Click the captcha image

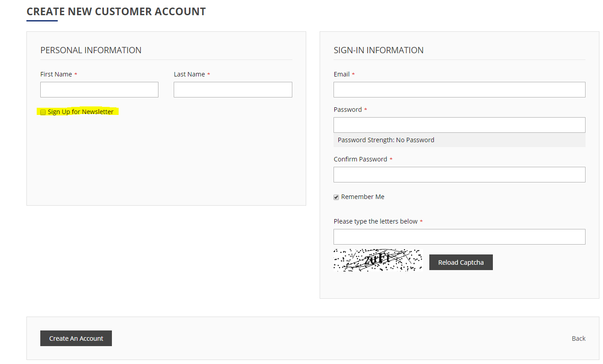coord(377,260)
